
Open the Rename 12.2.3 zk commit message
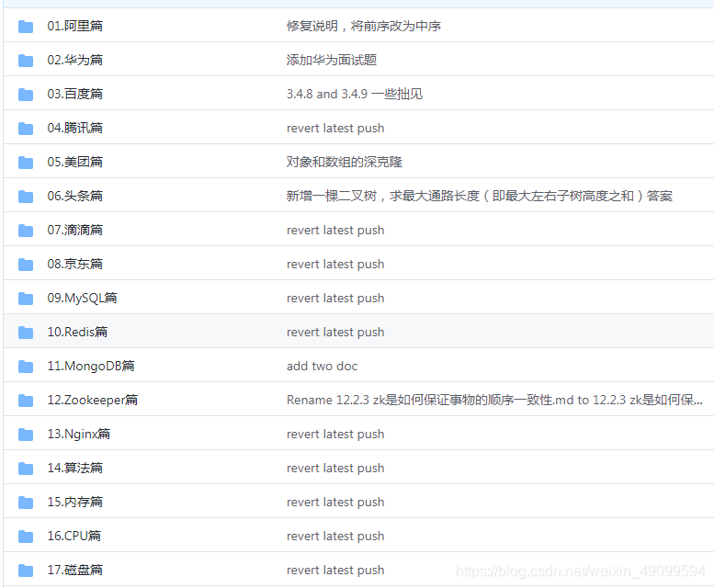494,400
